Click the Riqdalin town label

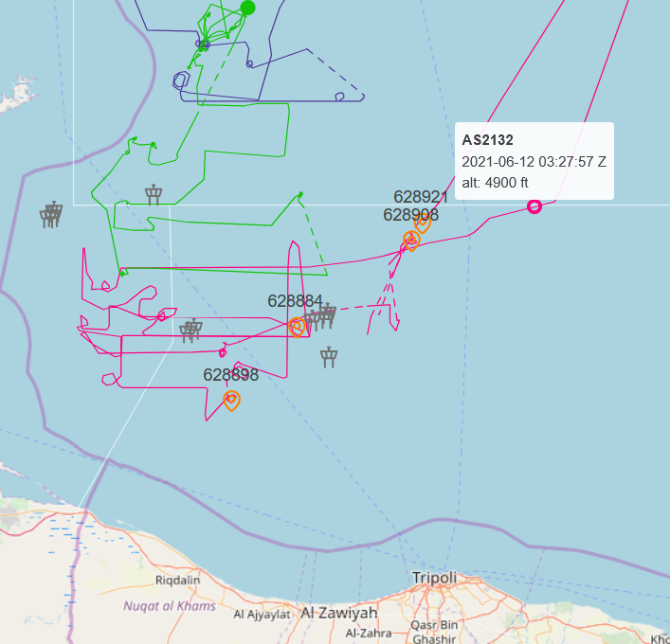pos(178,580)
